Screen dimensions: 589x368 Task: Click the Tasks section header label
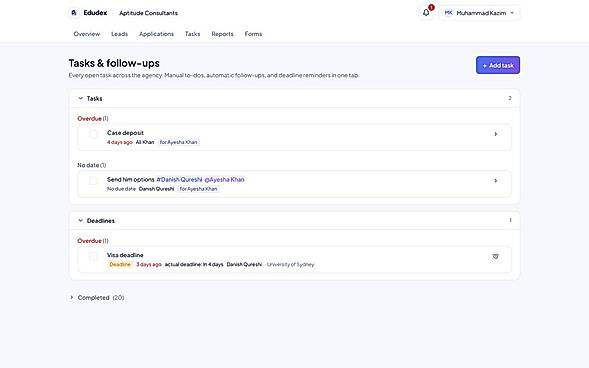tap(94, 98)
